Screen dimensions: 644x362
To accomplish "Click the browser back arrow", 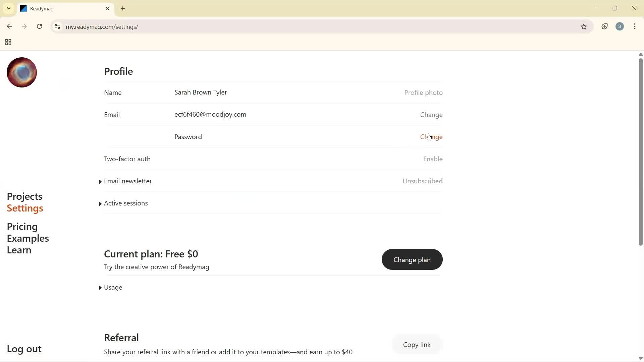I will (9, 26).
